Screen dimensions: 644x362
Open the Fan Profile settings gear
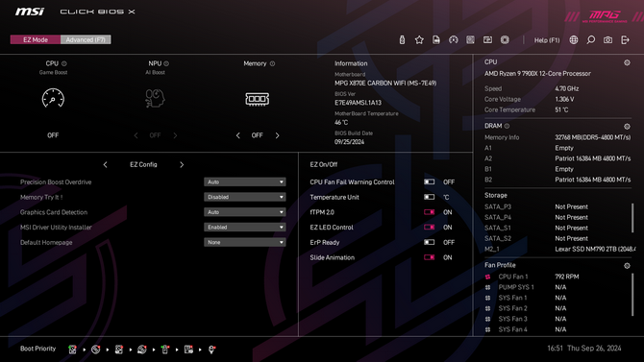coord(627,266)
